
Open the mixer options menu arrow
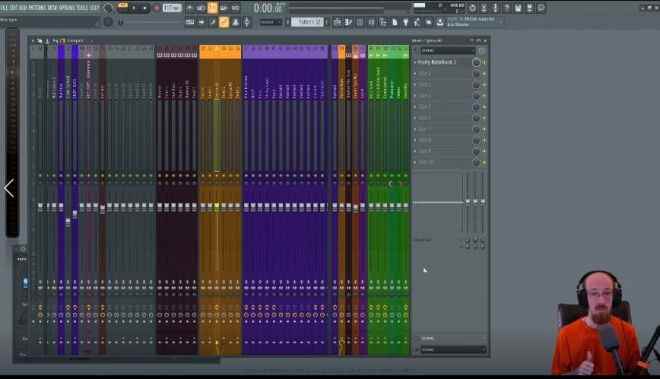click(x=33, y=41)
